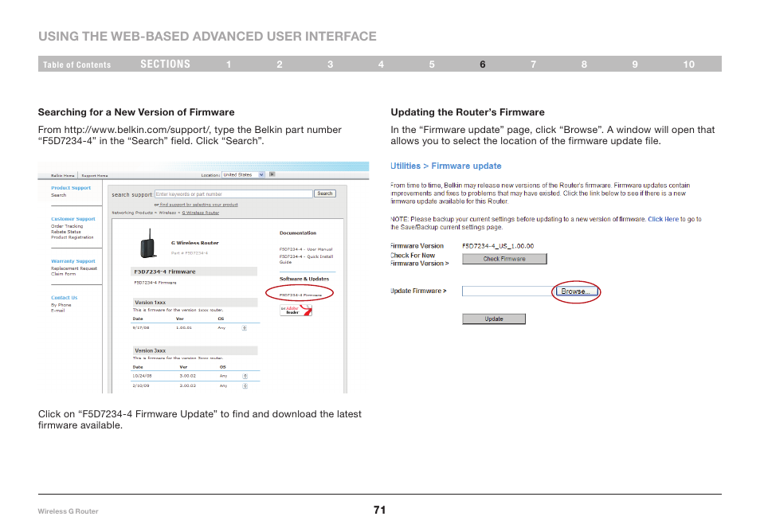Jump to section 7 in the header

pyautogui.click(x=533, y=65)
